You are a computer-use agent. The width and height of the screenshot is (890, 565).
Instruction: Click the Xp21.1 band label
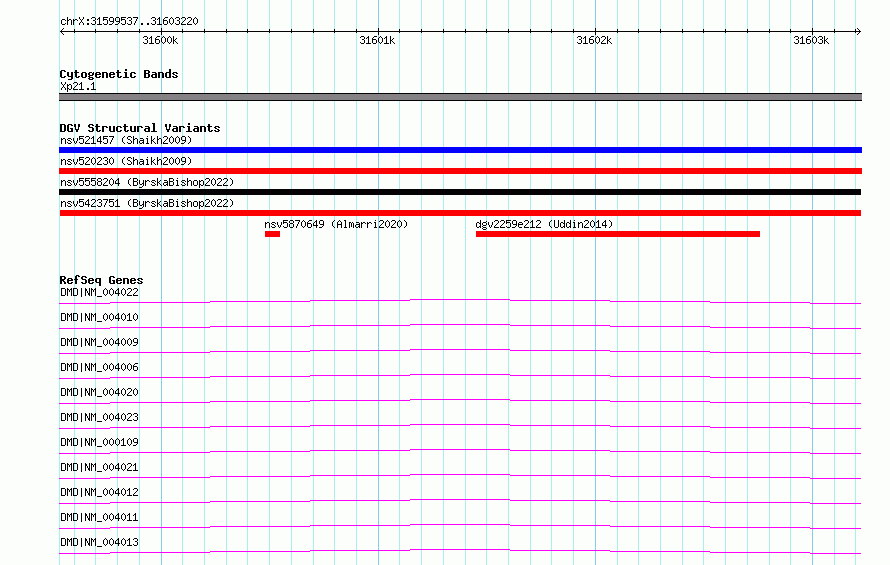pos(78,86)
